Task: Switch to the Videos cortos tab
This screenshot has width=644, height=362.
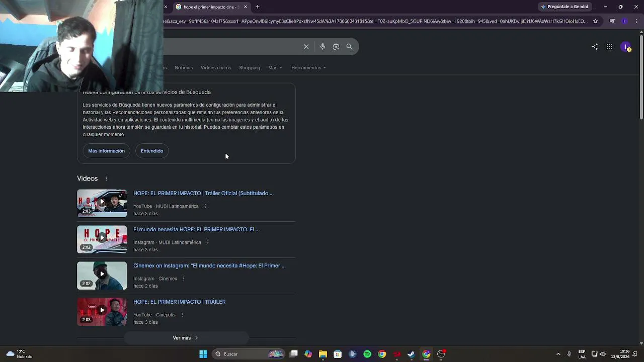Action: 216,68
